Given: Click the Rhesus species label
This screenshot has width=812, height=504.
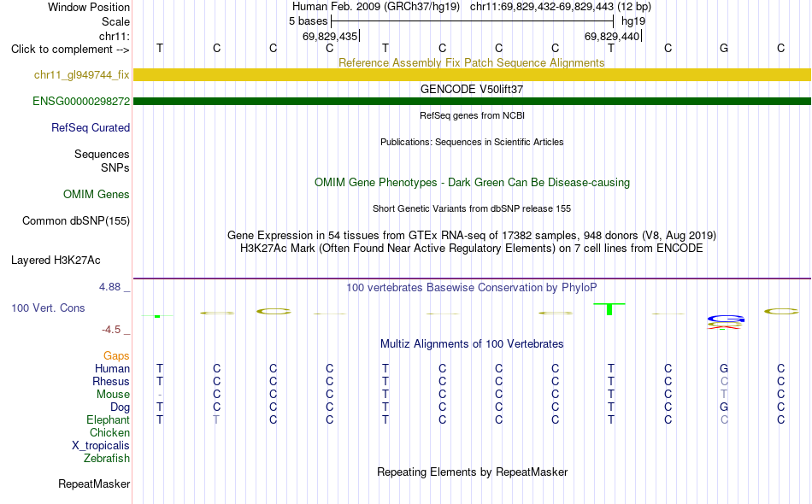Looking at the screenshot, I should click(111, 381).
